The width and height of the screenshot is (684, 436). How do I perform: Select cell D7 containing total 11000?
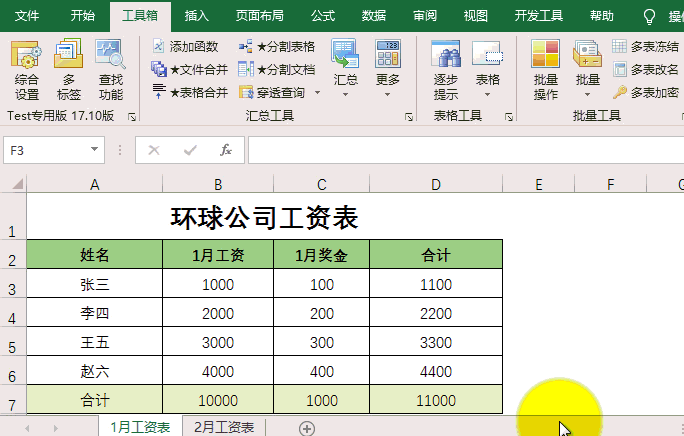tap(436, 400)
